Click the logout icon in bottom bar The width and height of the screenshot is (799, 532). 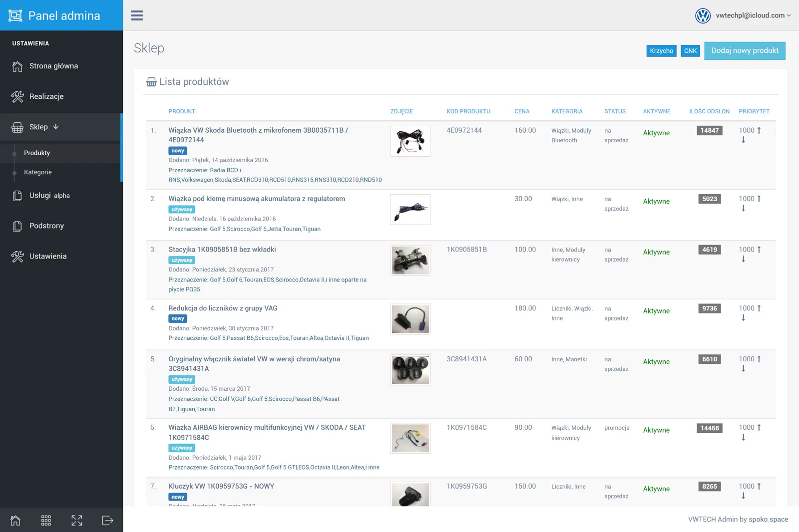click(107, 521)
